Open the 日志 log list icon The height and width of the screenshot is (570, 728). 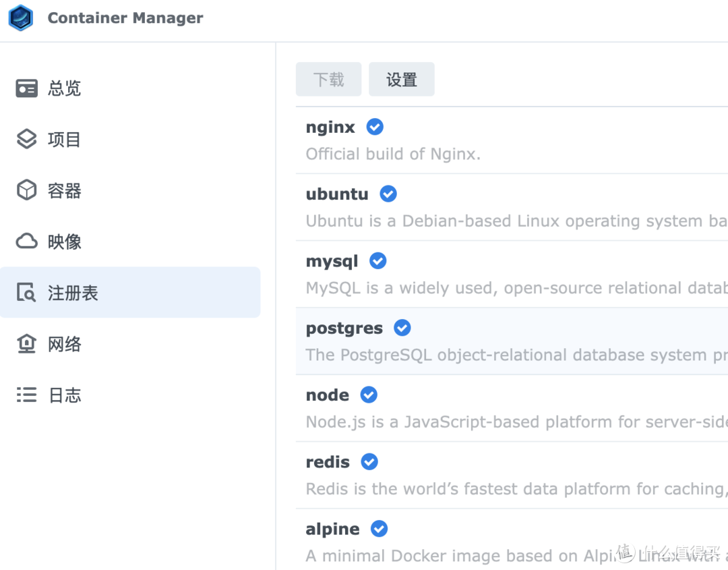pyautogui.click(x=26, y=395)
